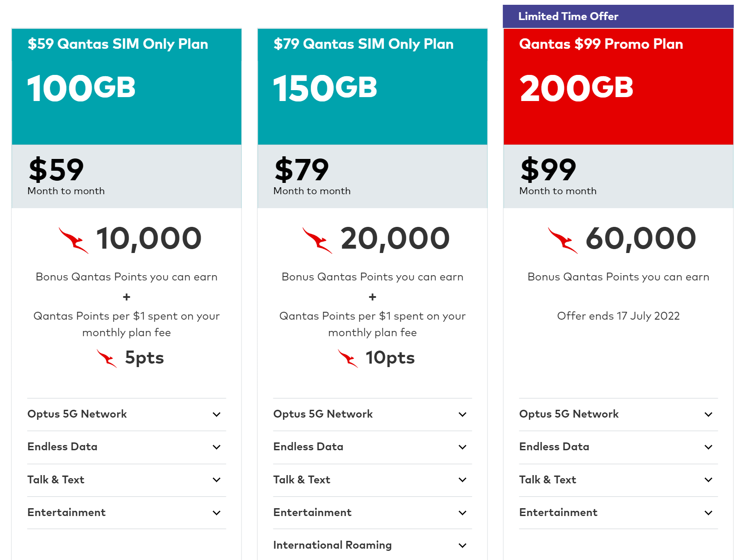This screenshot has height=560, width=740.
Task: Click Qantas kangaroo logo beside 20,000 points
Action: (317, 240)
